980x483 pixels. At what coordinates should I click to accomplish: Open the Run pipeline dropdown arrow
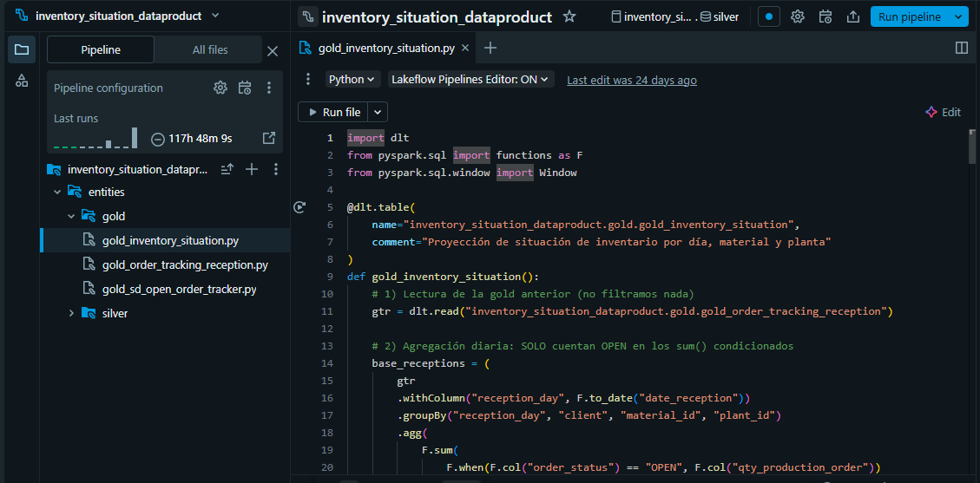click(958, 16)
